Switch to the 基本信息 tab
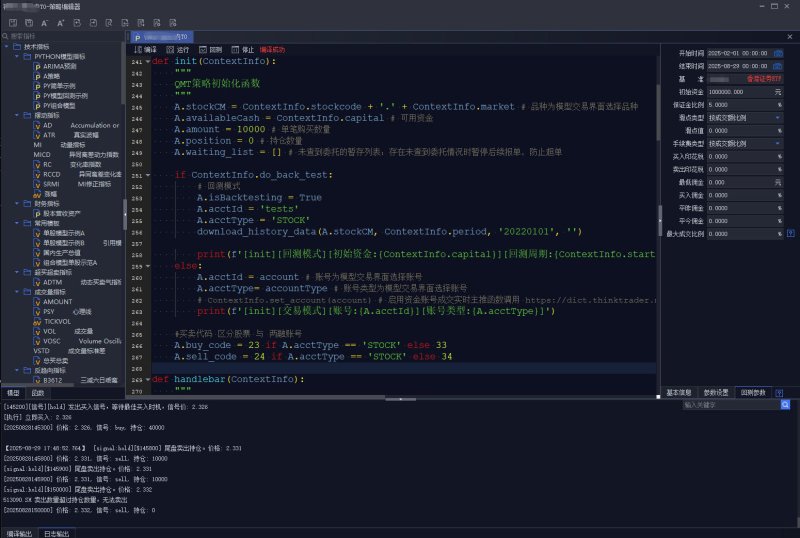The height and width of the screenshot is (538, 800). (679, 393)
